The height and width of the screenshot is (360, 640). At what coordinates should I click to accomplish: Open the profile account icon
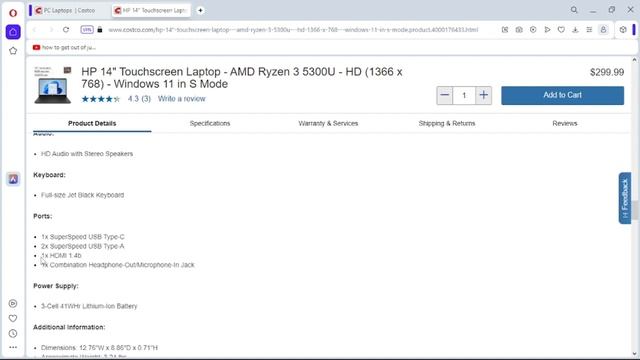click(x=603, y=30)
